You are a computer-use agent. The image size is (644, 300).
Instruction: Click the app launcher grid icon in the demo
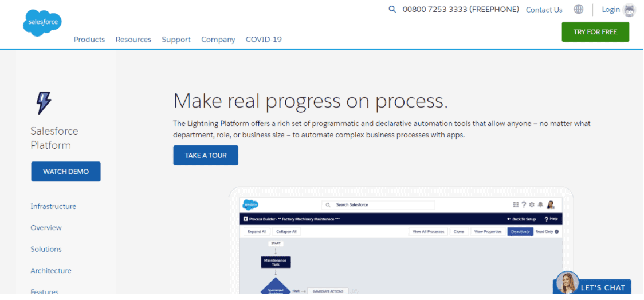(x=516, y=204)
